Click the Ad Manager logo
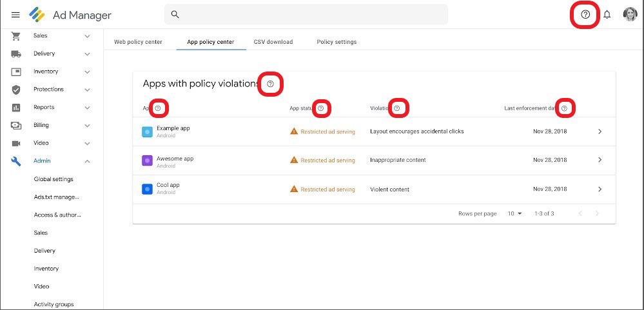 [x=37, y=15]
